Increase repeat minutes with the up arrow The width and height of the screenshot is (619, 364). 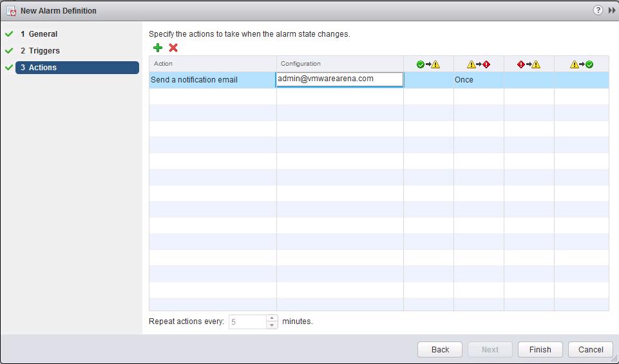(272, 318)
